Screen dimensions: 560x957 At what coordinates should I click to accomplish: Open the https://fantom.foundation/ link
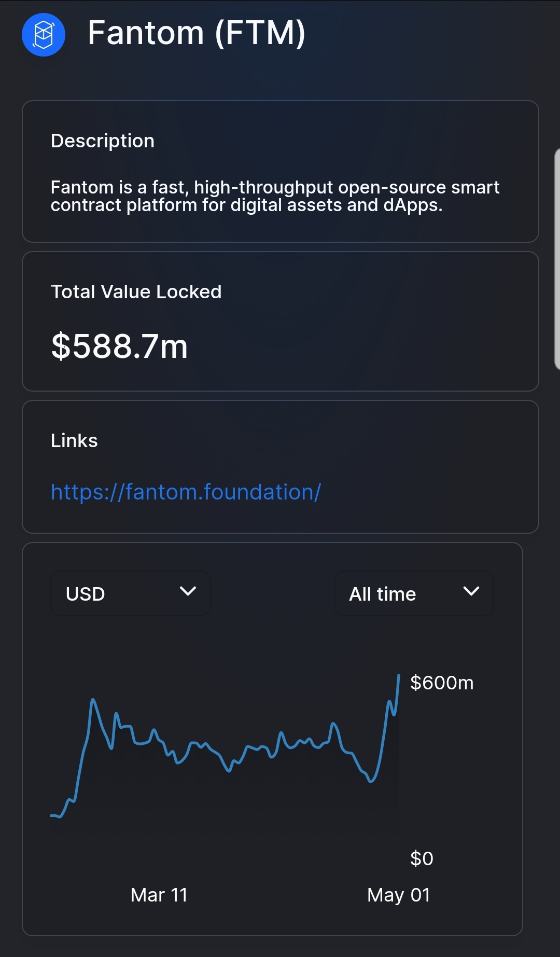[x=186, y=492]
